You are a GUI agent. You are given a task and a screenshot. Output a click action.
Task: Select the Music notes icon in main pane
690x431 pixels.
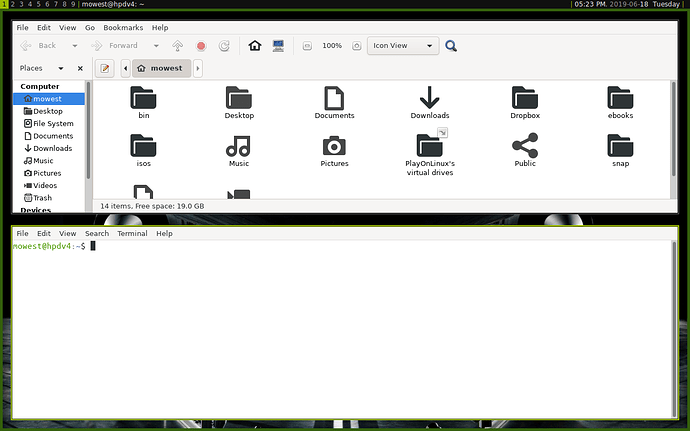(x=239, y=146)
